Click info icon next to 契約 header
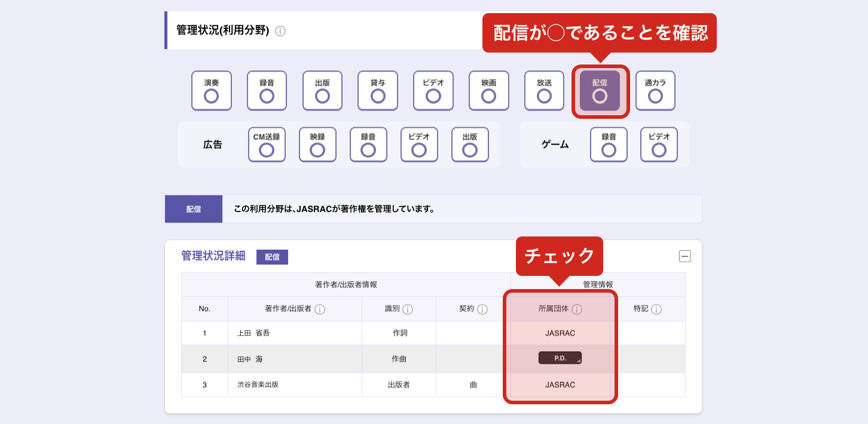868x424 pixels. click(482, 309)
